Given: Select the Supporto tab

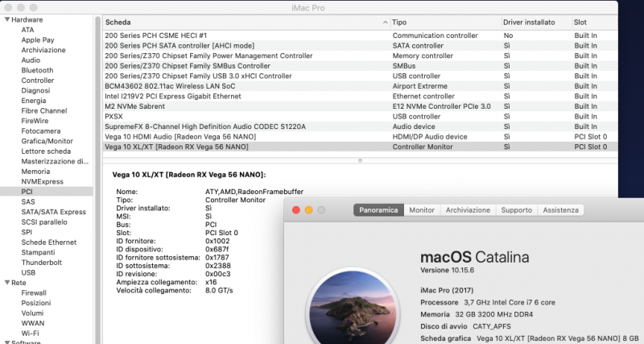Looking at the screenshot, I should click(x=516, y=210).
